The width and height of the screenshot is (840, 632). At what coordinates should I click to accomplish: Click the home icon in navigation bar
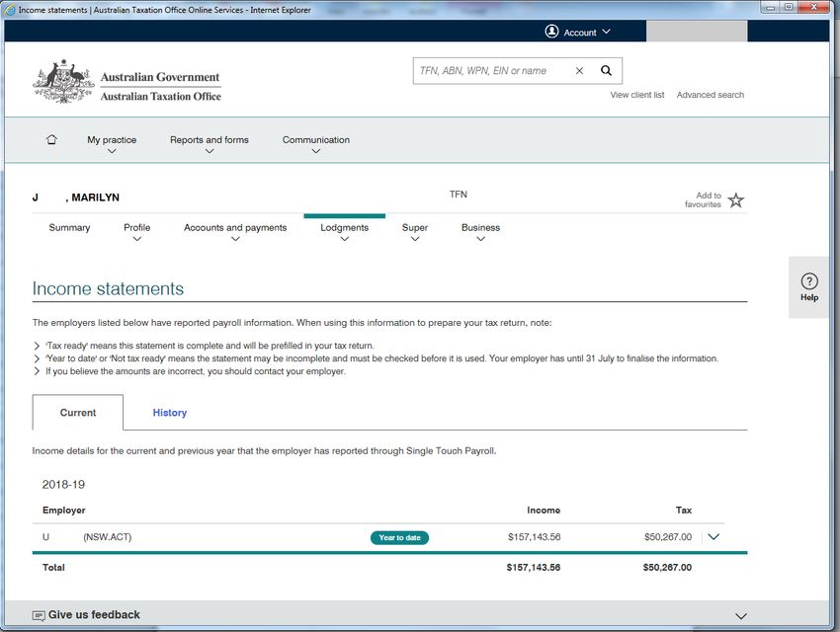coord(51,139)
